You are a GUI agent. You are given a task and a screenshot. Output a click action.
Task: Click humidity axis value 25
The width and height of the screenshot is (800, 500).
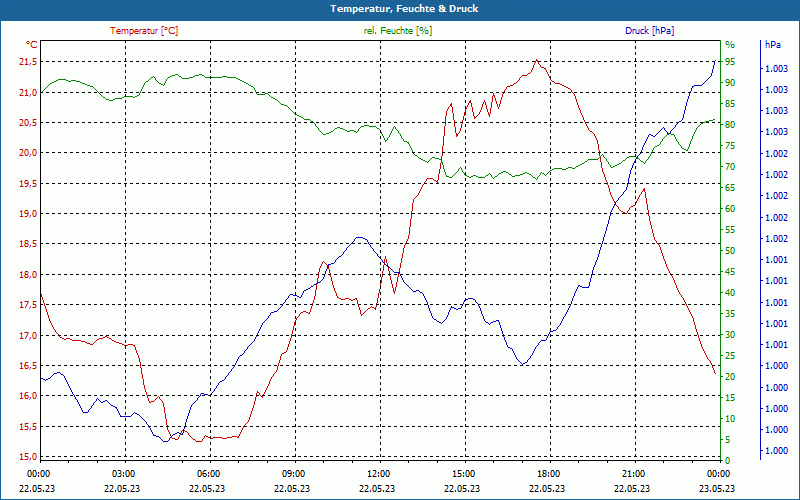coord(730,356)
